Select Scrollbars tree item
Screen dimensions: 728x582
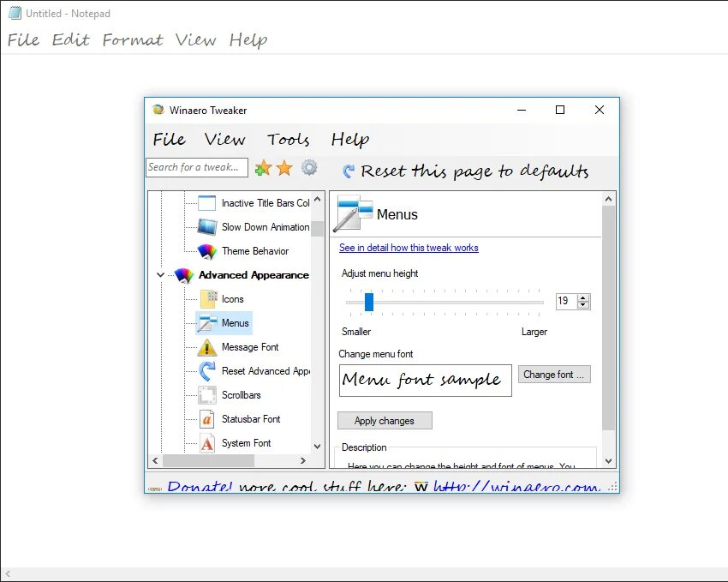(x=242, y=395)
